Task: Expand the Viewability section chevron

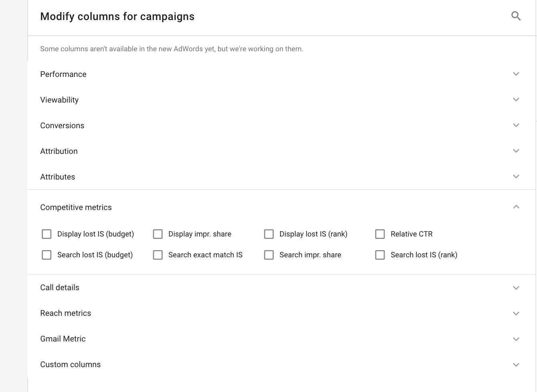Action: [516, 100]
